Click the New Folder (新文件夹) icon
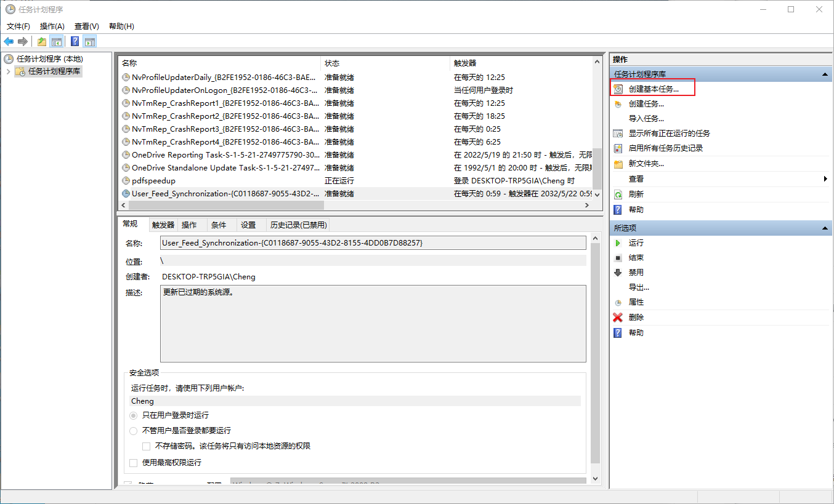 tap(618, 164)
